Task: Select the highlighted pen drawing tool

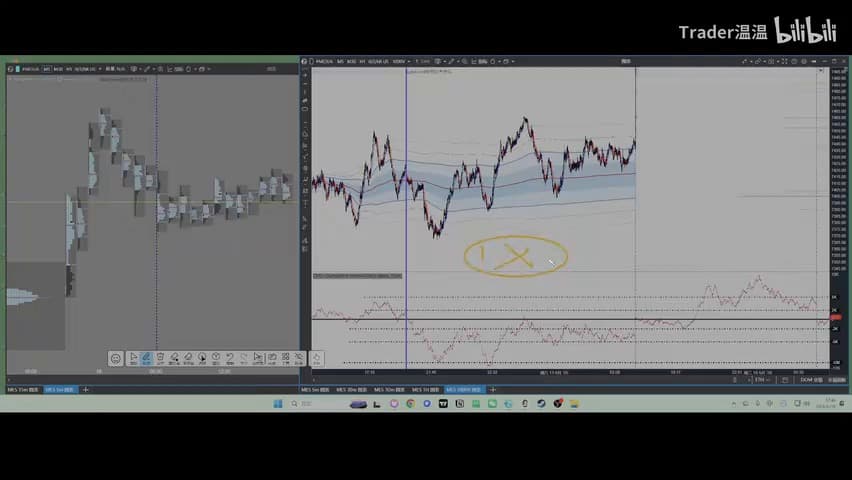Action: click(146, 358)
